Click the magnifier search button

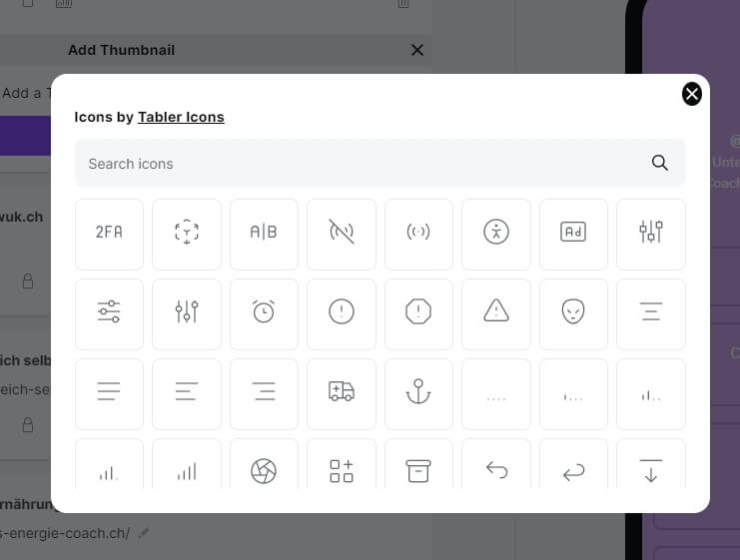pyautogui.click(x=659, y=163)
